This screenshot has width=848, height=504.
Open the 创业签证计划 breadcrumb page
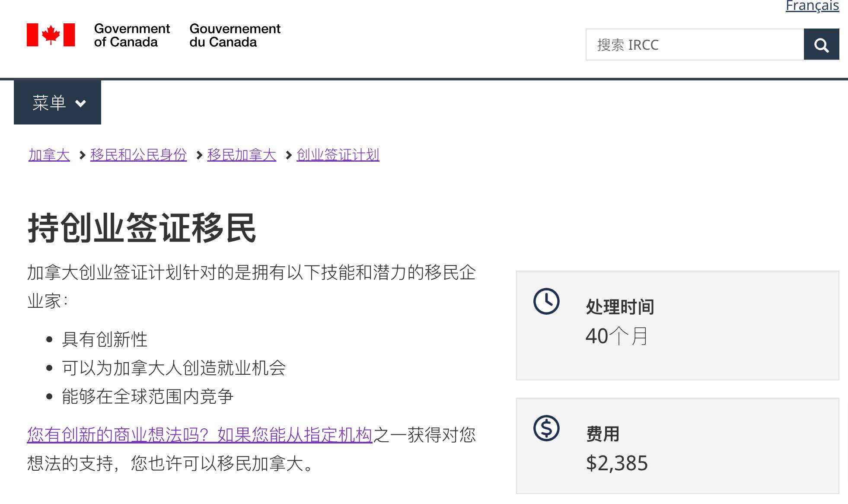pos(338,154)
